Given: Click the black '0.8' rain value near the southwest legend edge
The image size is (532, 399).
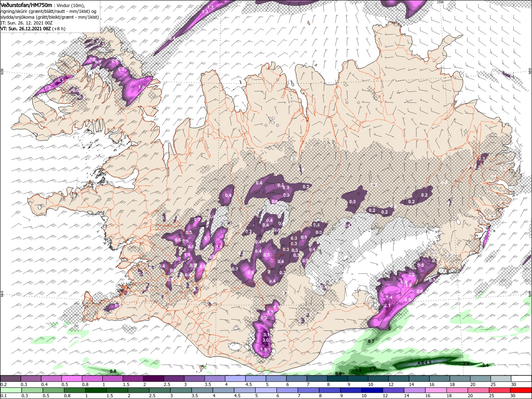Looking at the screenshot, I should click(113, 371).
